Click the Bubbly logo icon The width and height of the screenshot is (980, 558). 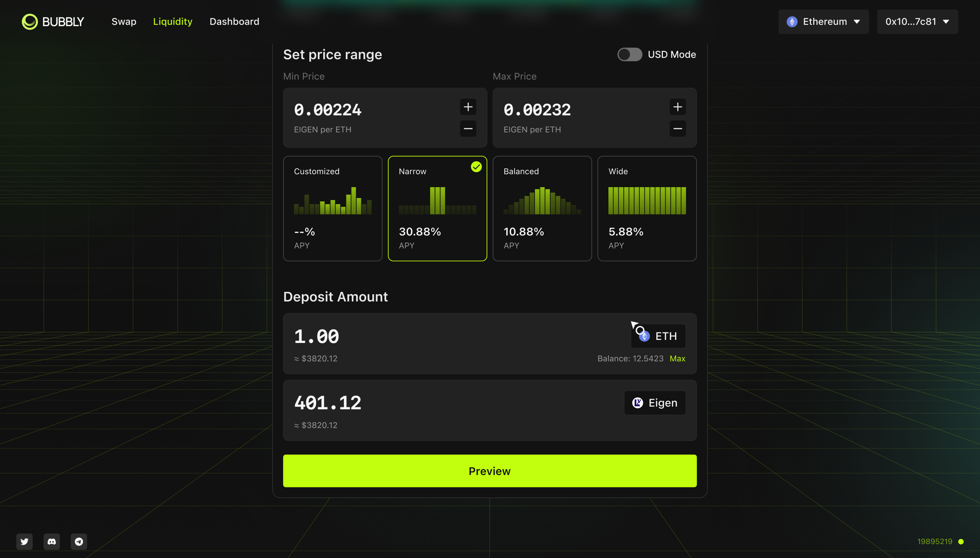coord(30,22)
